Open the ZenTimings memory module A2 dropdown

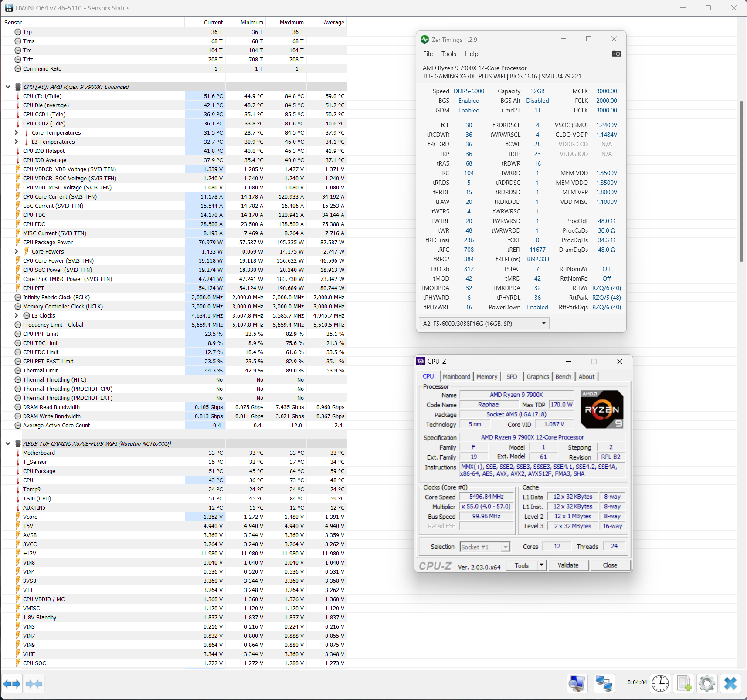tap(484, 323)
